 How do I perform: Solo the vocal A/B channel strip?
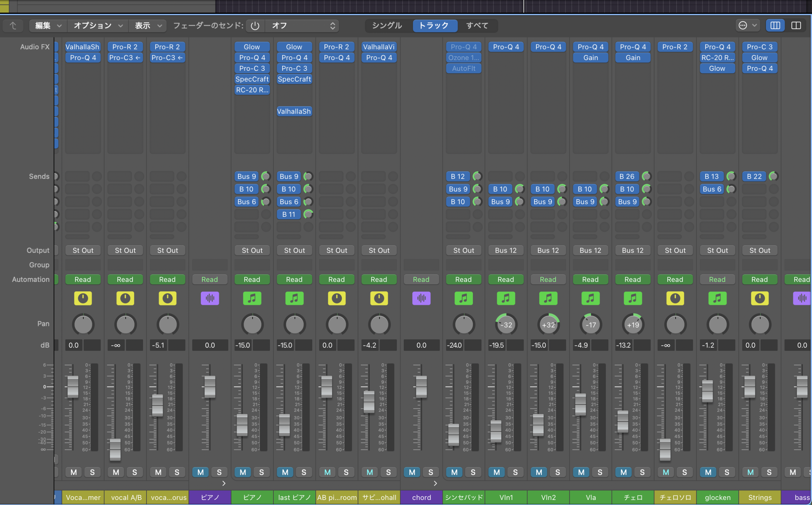coord(134,472)
